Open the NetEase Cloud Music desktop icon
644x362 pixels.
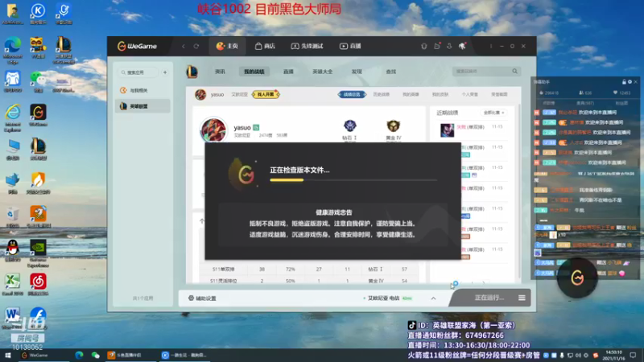[38, 285]
